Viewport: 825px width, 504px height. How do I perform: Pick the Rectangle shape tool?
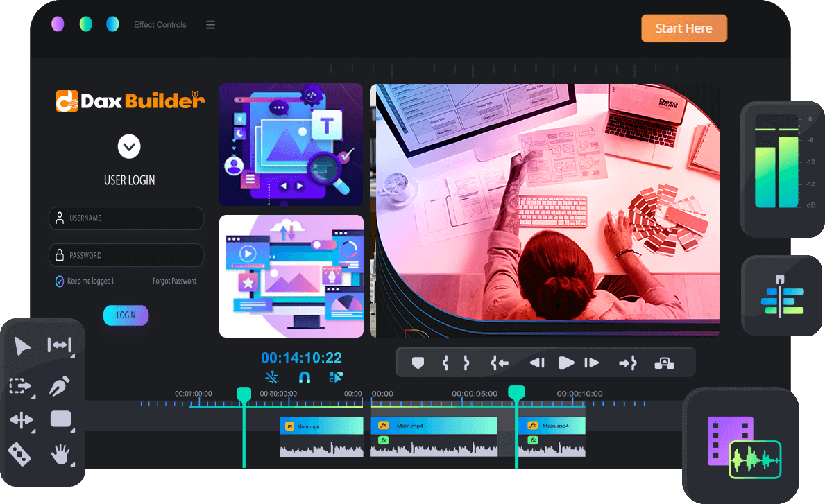click(60, 419)
